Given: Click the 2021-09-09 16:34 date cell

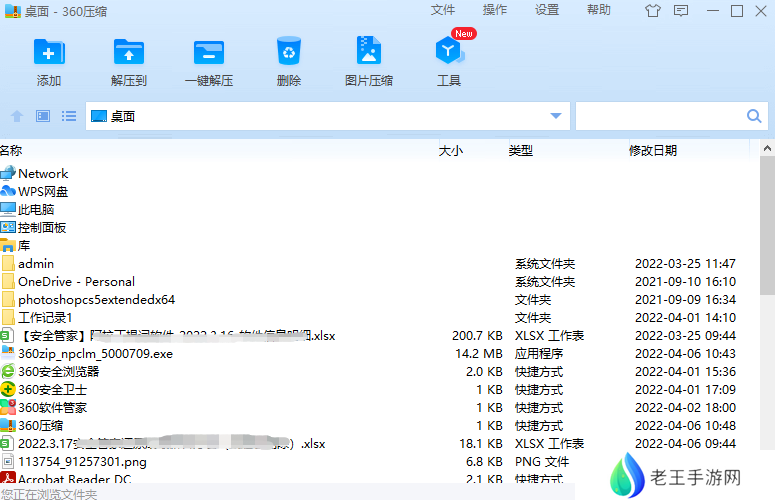Looking at the screenshot, I should point(685,299).
